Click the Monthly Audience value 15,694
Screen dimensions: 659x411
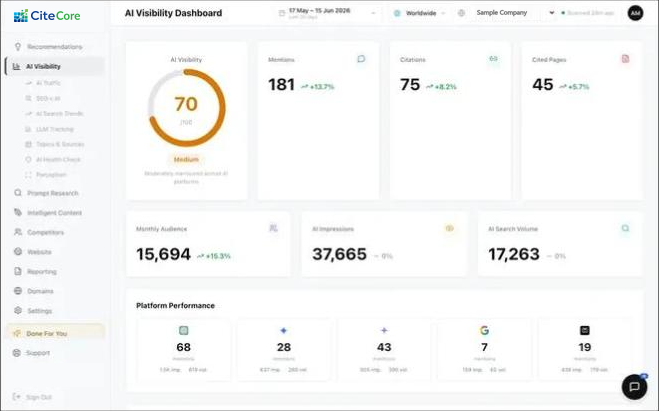(x=163, y=254)
